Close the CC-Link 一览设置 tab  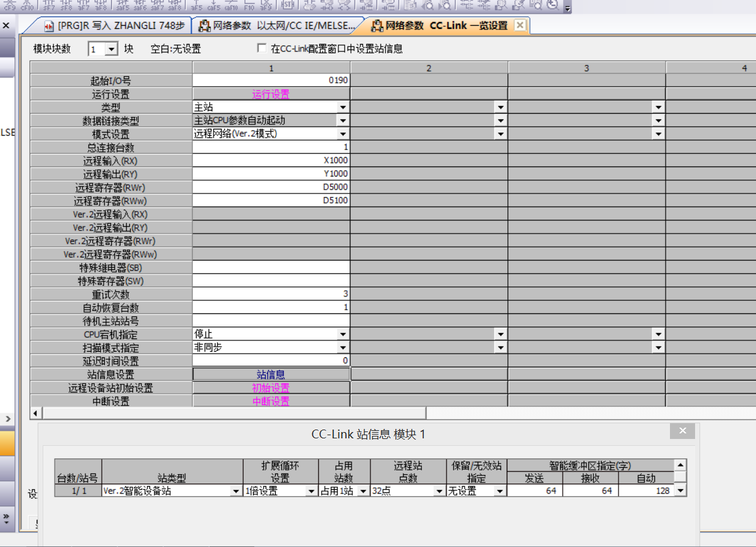tap(519, 26)
